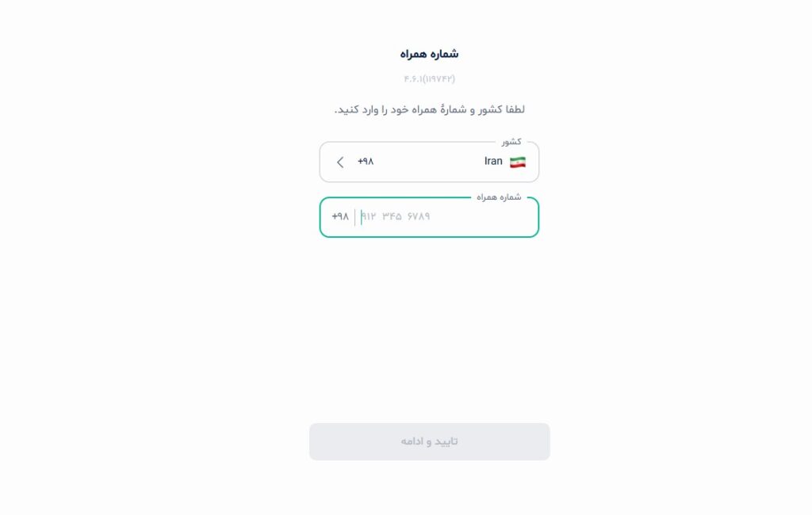The width and height of the screenshot is (812, 515).
Task: Click the text cursor in the phone field
Action: tap(361, 216)
